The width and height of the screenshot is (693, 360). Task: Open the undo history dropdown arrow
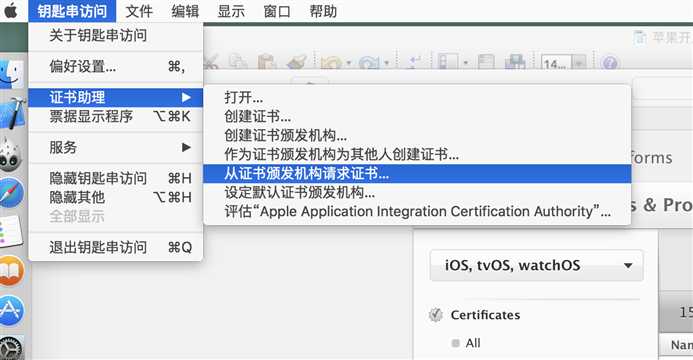pos(348,64)
